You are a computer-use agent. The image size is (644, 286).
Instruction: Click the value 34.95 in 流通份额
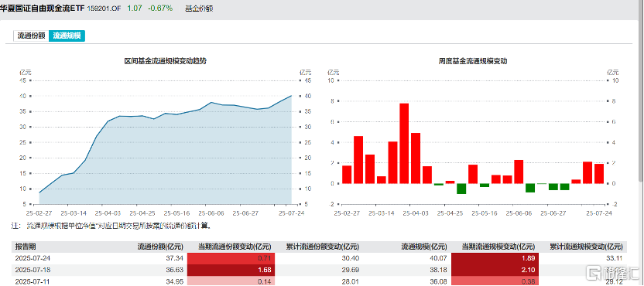(x=175, y=281)
